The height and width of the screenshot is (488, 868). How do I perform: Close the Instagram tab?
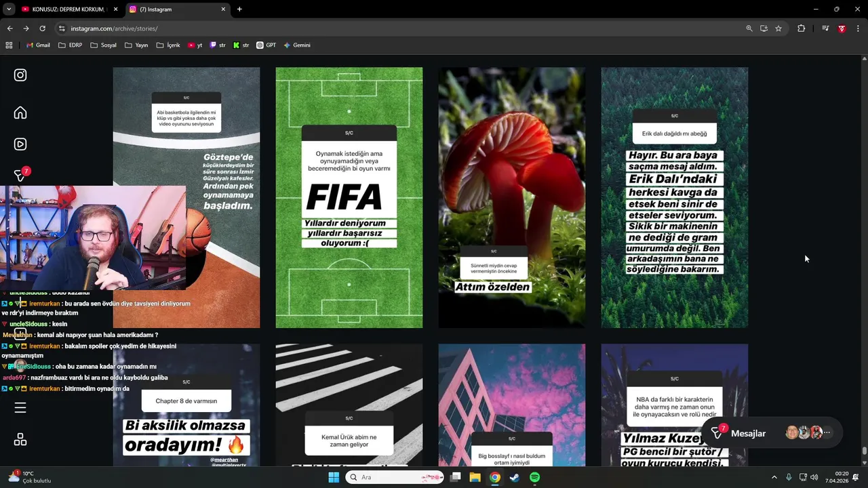click(x=223, y=9)
